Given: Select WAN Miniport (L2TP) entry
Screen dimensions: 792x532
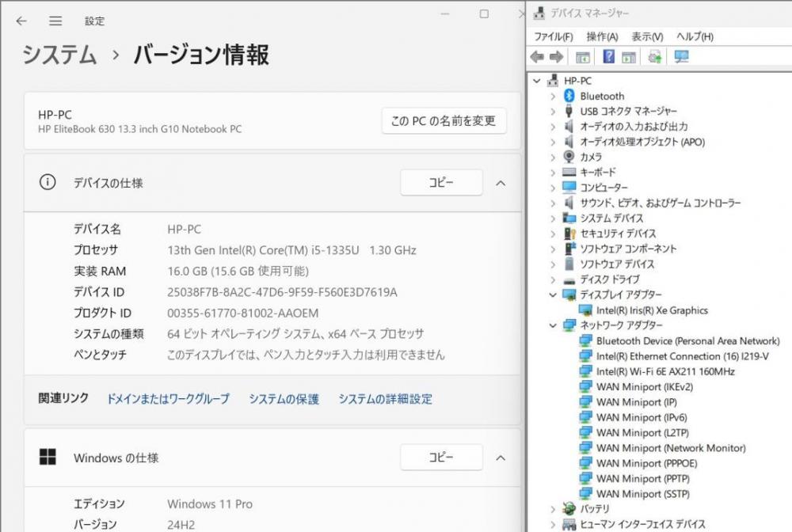Looking at the screenshot, I should (642, 432).
